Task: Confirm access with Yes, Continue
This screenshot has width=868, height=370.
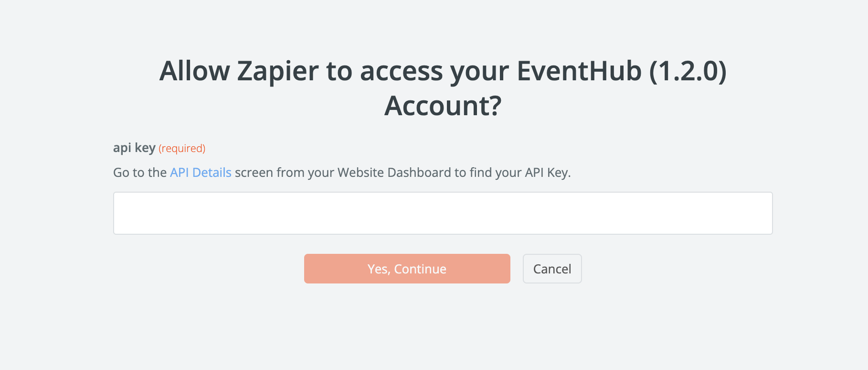Action: 407,269
